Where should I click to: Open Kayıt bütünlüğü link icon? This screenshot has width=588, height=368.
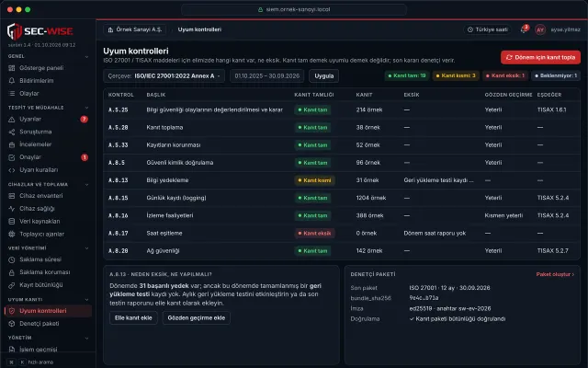click(12, 285)
